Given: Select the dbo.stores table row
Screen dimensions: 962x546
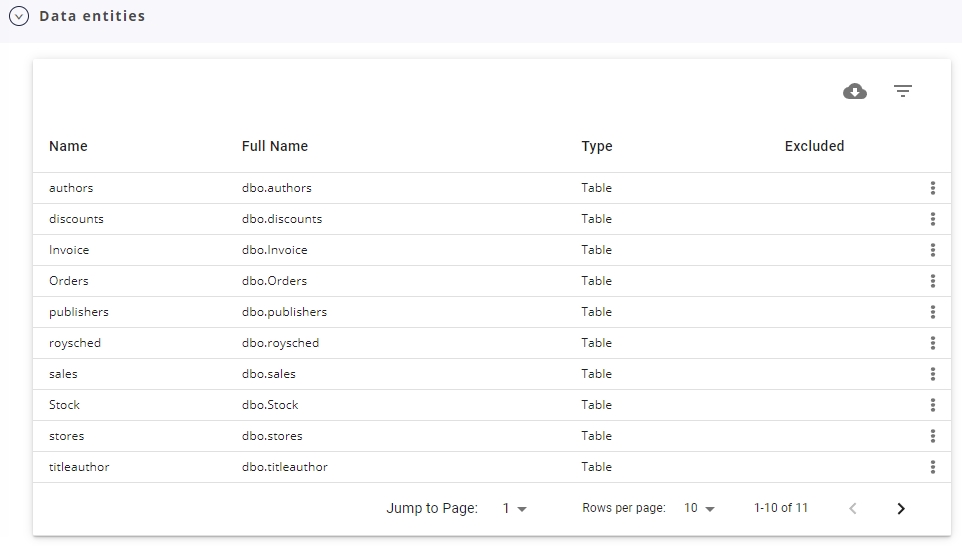Looking at the screenshot, I should [x=492, y=436].
